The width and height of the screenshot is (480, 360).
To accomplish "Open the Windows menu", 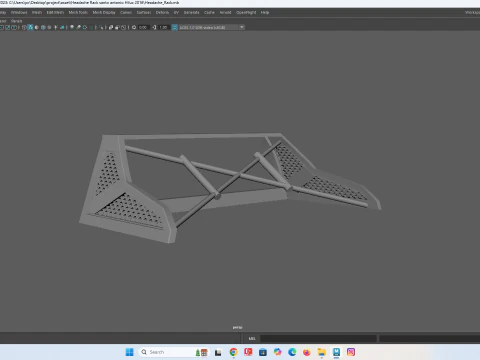I will (x=19, y=13).
